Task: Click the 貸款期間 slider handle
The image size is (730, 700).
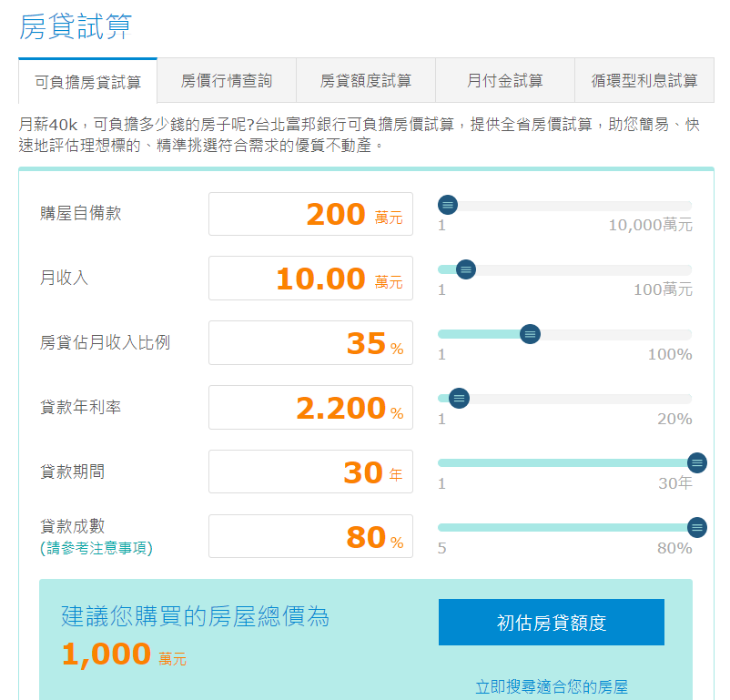Action: [697, 463]
